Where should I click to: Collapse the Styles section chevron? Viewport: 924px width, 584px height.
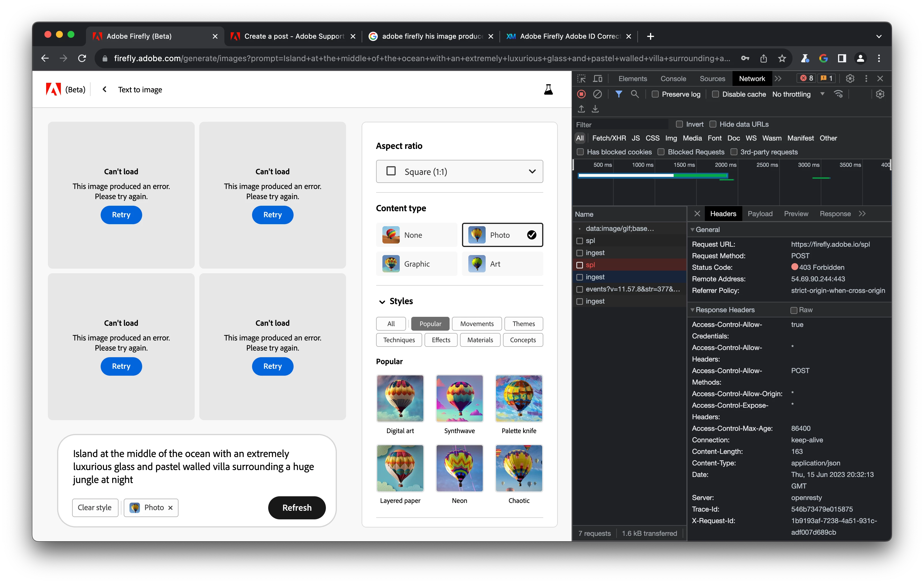[382, 302]
